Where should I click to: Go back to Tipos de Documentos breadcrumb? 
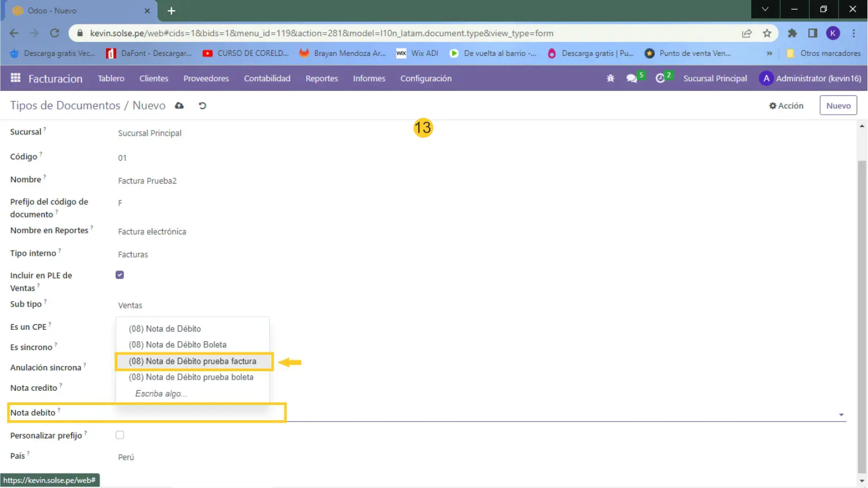click(65, 106)
